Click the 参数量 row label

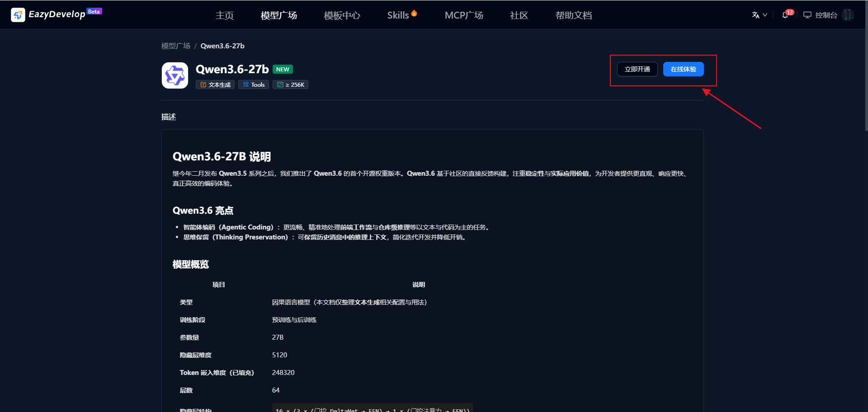[189, 337]
